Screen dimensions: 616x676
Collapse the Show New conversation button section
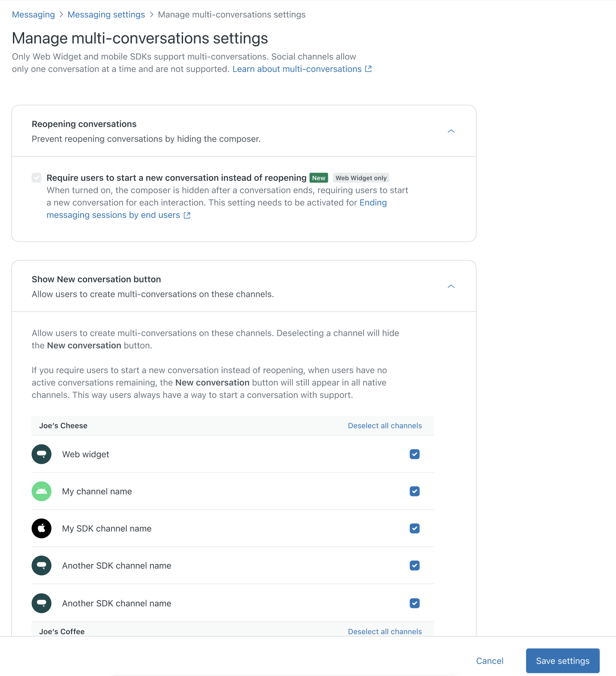click(451, 286)
